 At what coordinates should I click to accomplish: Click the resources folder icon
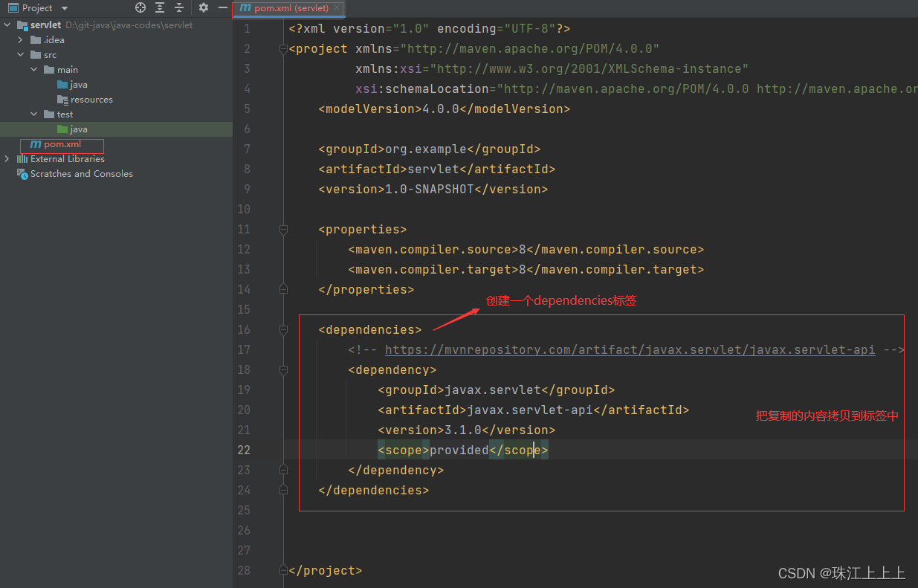click(62, 100)
